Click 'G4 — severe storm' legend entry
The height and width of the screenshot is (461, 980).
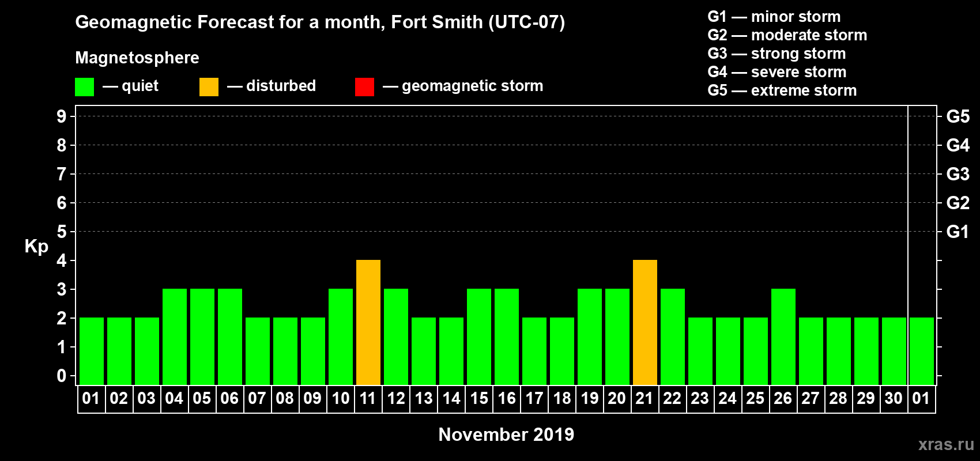coord(777,72)
